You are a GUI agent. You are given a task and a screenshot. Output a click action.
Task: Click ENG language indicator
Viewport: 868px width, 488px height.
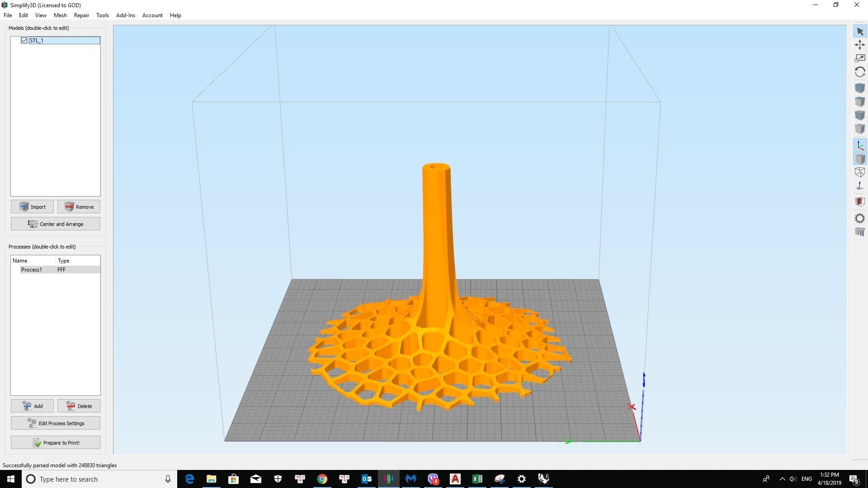pos(807,479)
